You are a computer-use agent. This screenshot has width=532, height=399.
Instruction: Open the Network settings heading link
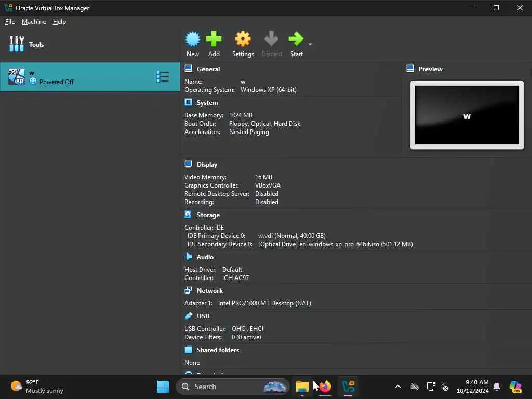(x=210, y=291)
